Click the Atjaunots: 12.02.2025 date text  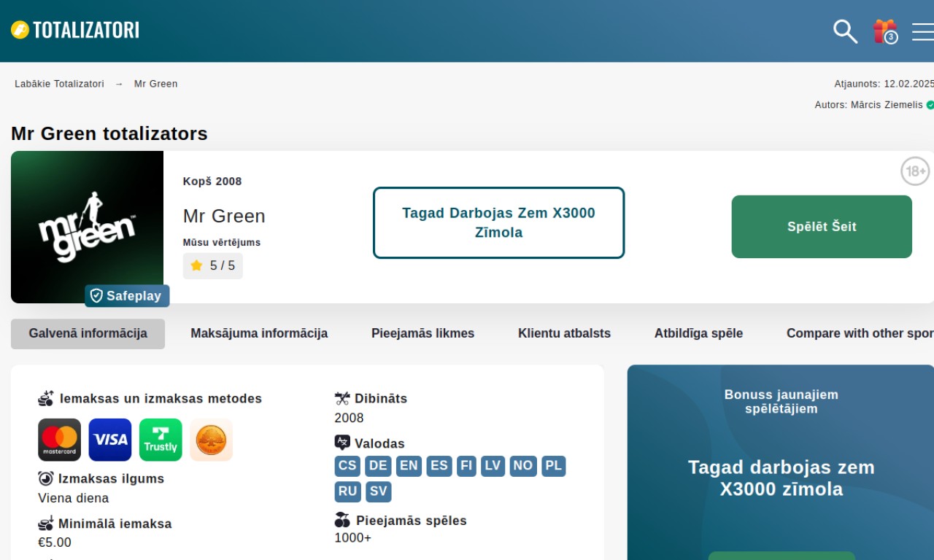point(884,84)
